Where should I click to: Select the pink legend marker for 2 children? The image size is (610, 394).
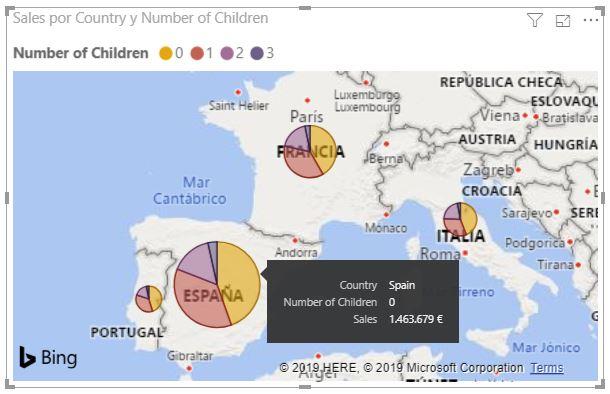click(227, 53)
